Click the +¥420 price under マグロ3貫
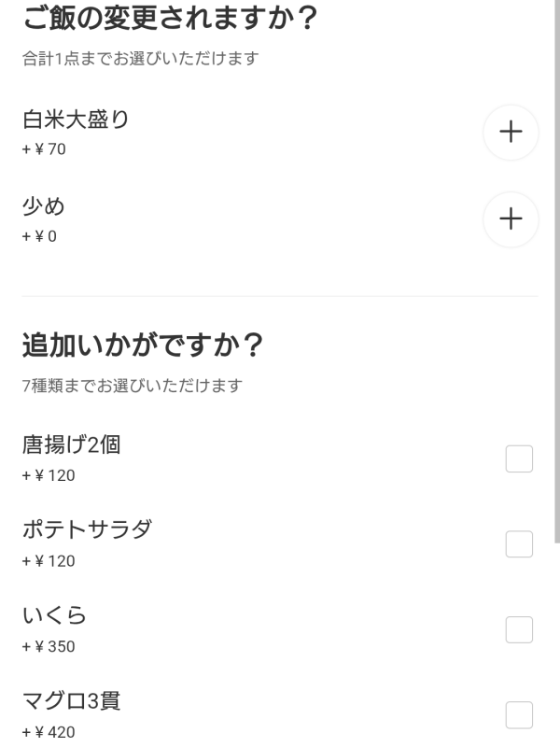 (48, 732)
